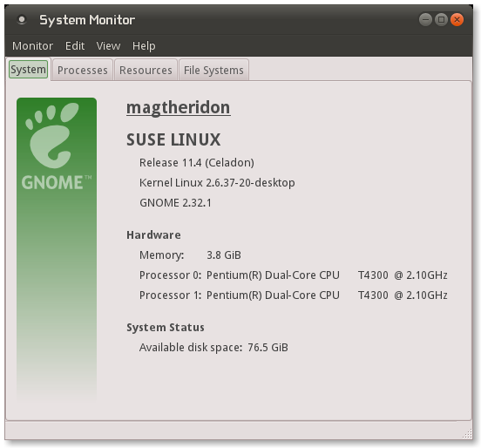Maximize the System Monitor window

click(x=441, y=20)
